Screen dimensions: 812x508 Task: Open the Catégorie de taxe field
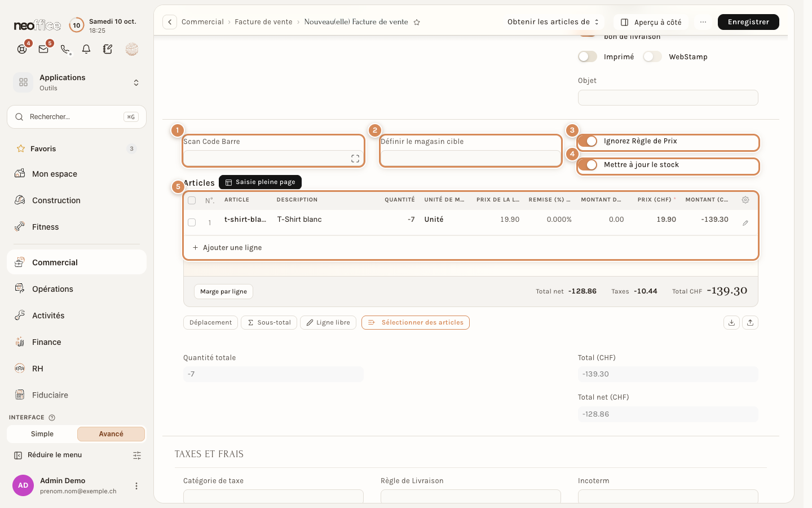273,496
